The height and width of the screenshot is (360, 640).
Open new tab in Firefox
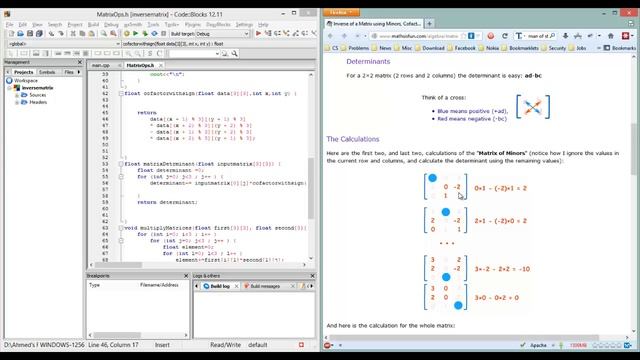(x=429, y=24)
